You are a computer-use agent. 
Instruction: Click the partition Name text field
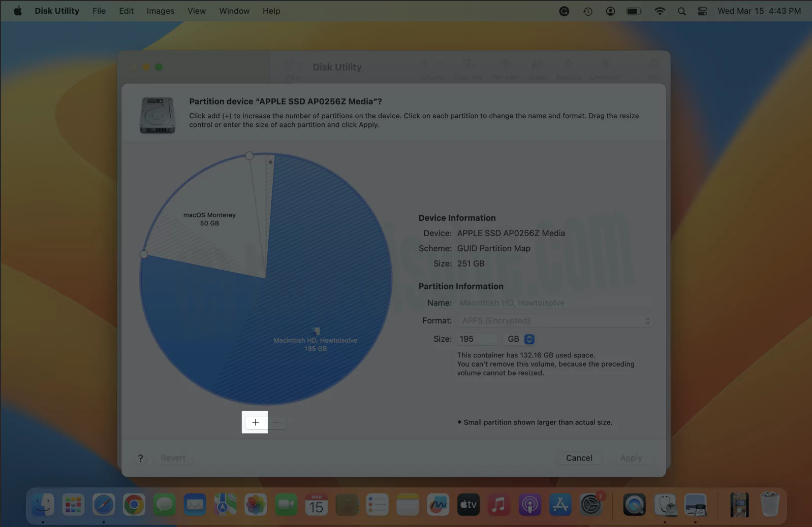(554, 303)
